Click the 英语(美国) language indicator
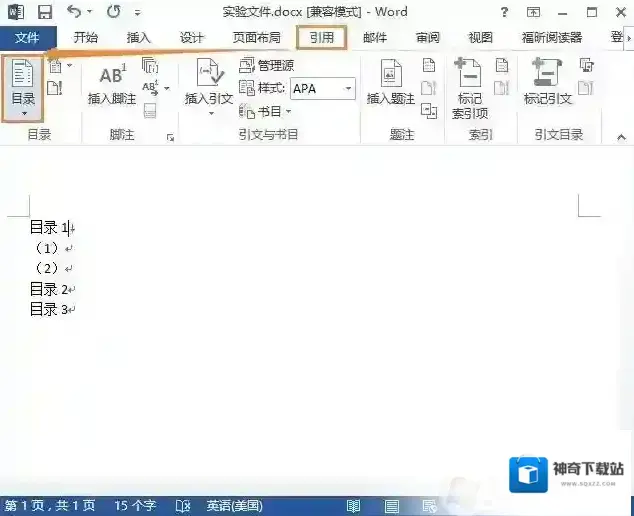The width and height of the screenshot is (634, 516). [x=234, y=506]
